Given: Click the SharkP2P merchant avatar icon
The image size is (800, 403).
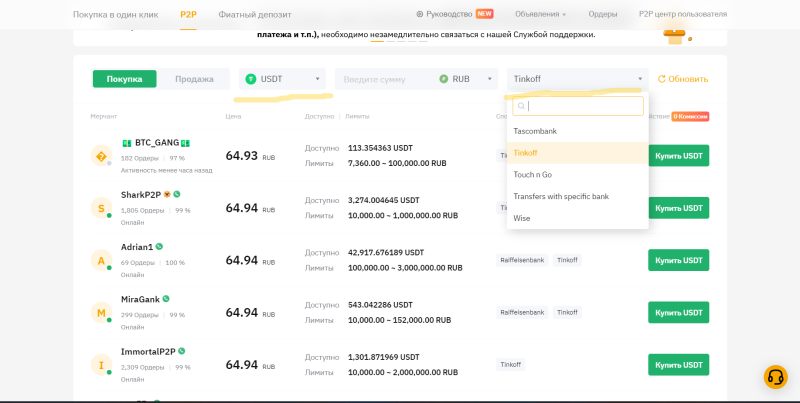Looking at the screenshot, I should 101,208.
